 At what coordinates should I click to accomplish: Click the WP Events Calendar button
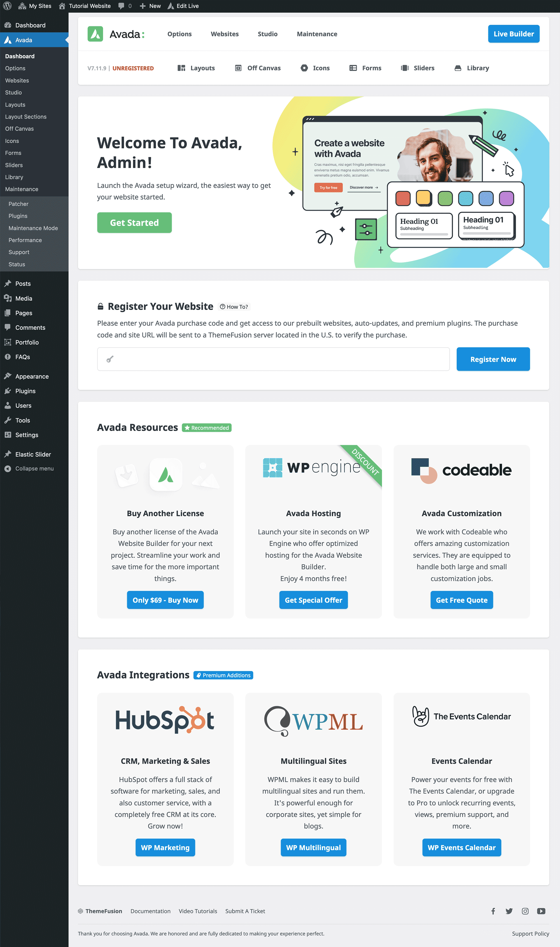[x=461, y=847]
